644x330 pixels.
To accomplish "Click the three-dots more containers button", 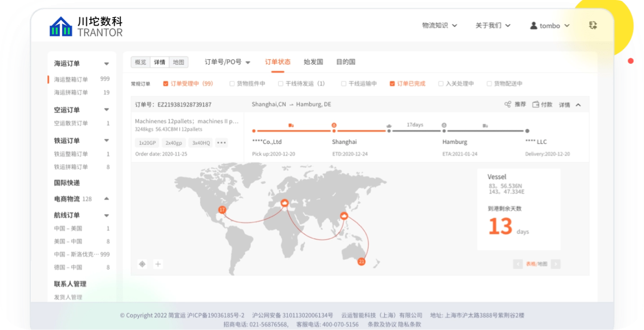I will click(222, 143).
